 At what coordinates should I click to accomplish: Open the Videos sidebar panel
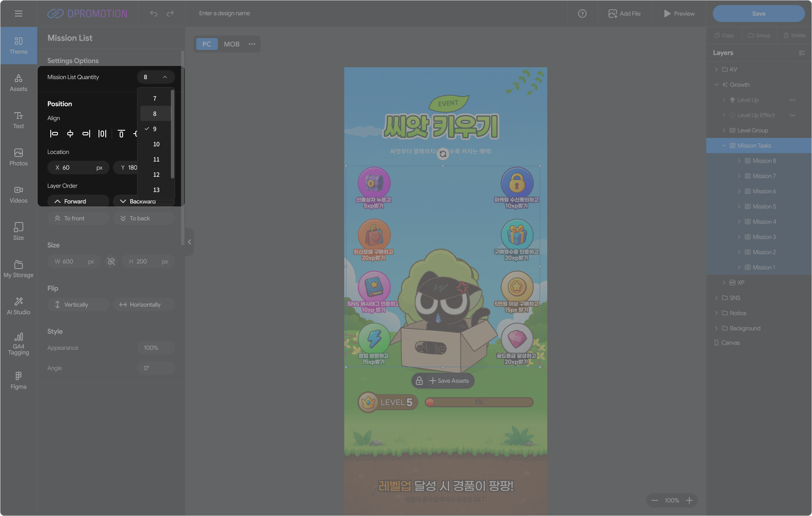pyautogui.click(x=19, y=195)
